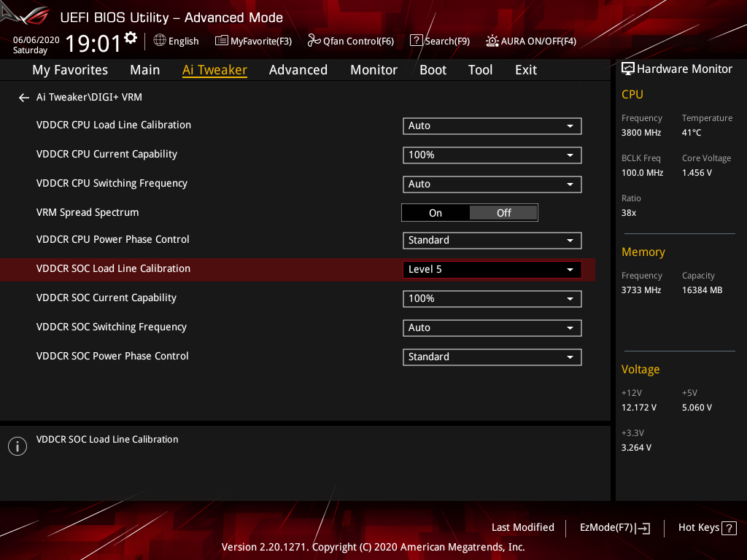Go back using the left arrow icon

point(24,98)
